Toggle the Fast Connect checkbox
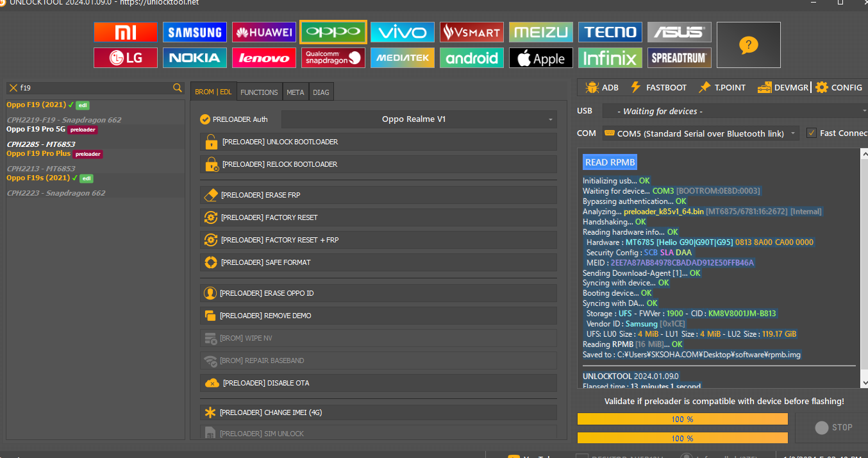 [x=812, y=133]
